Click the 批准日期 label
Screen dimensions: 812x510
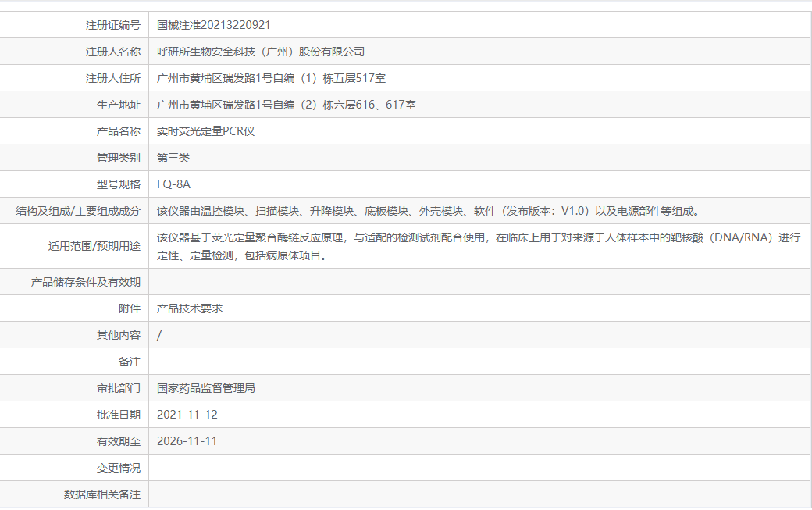119,415
